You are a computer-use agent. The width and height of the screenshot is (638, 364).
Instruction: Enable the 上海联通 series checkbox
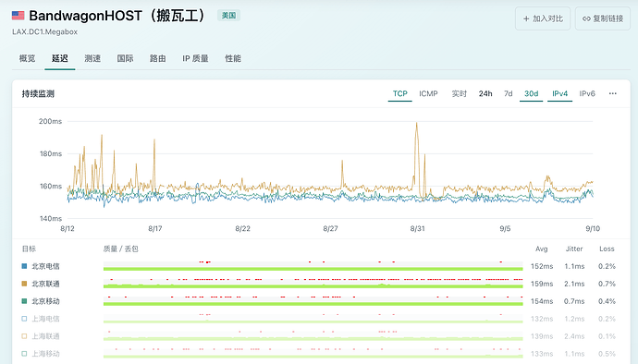point(24,336)
